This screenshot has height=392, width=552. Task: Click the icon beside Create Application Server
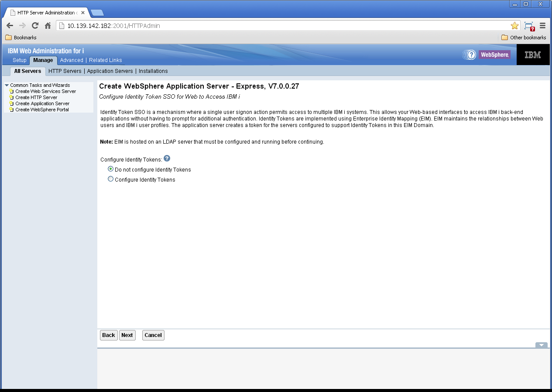pyautogui.click(x=11, y=103)
